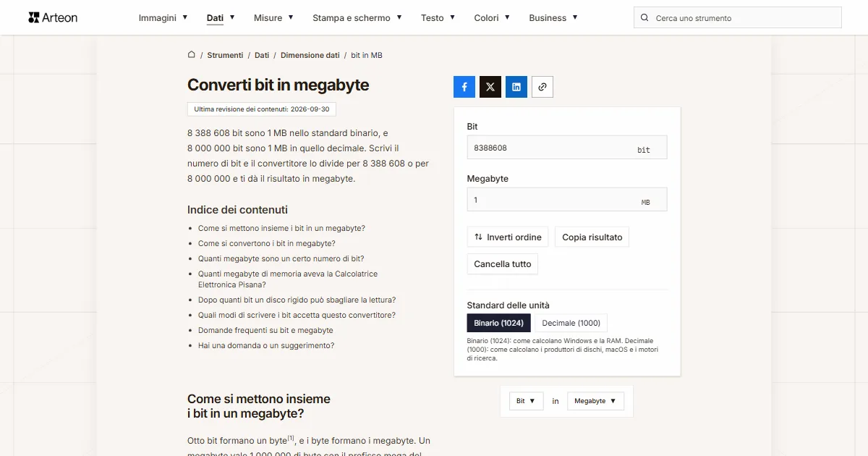The height and width of the screenshot is (456, 868).
Task: Jump to 'Come si mettono insieme i bit' section
Action: pyautogui.click(x=281, y=229)
